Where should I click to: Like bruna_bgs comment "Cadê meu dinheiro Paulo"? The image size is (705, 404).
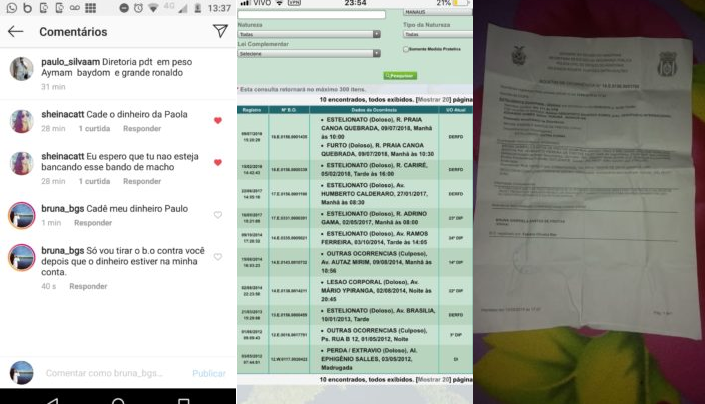click(x=218, y=215)
